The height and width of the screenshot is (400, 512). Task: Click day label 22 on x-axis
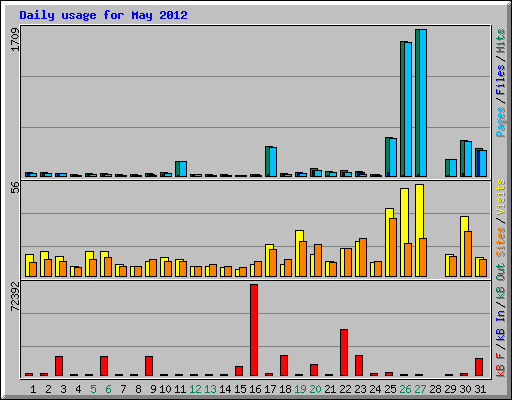pyautogui.click(x=345, y=389)
